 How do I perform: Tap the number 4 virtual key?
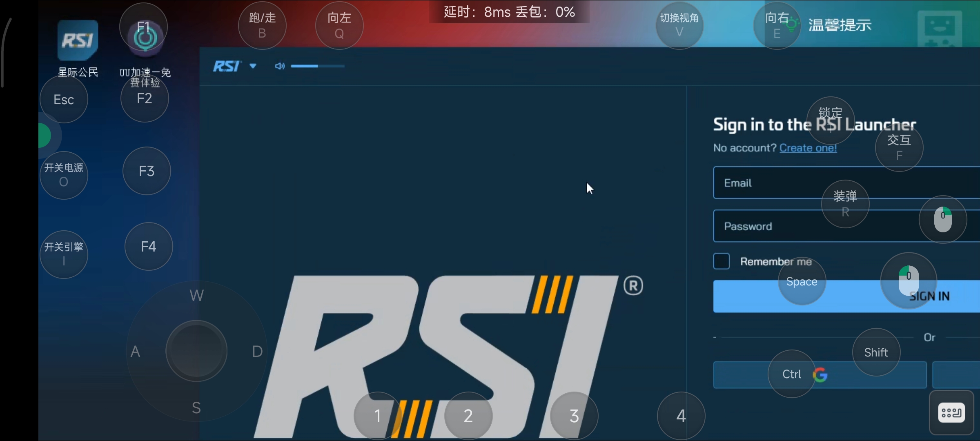click(681, 416)
